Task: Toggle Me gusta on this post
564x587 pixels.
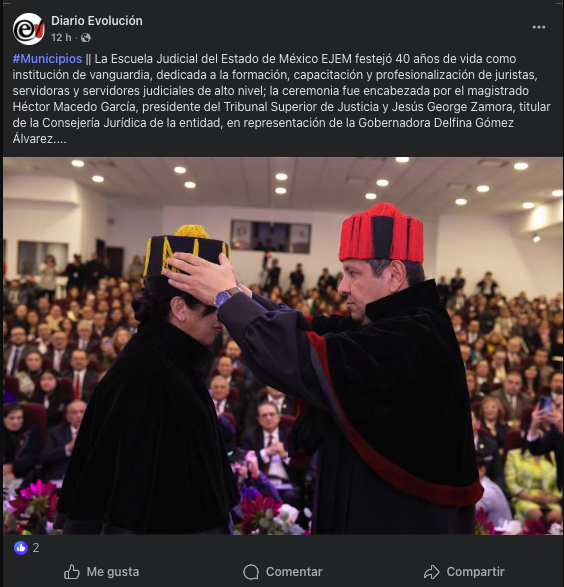Action: coord(101,572)
